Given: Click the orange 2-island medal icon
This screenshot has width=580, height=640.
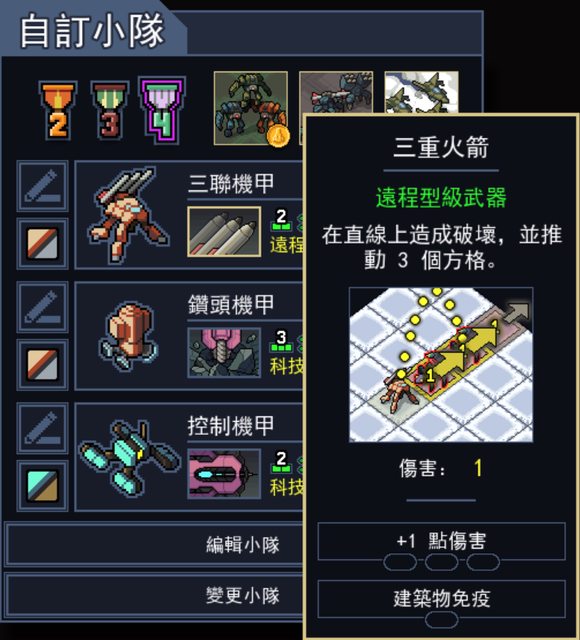Looking at the screenshot, I should click(x=58, y=110).
